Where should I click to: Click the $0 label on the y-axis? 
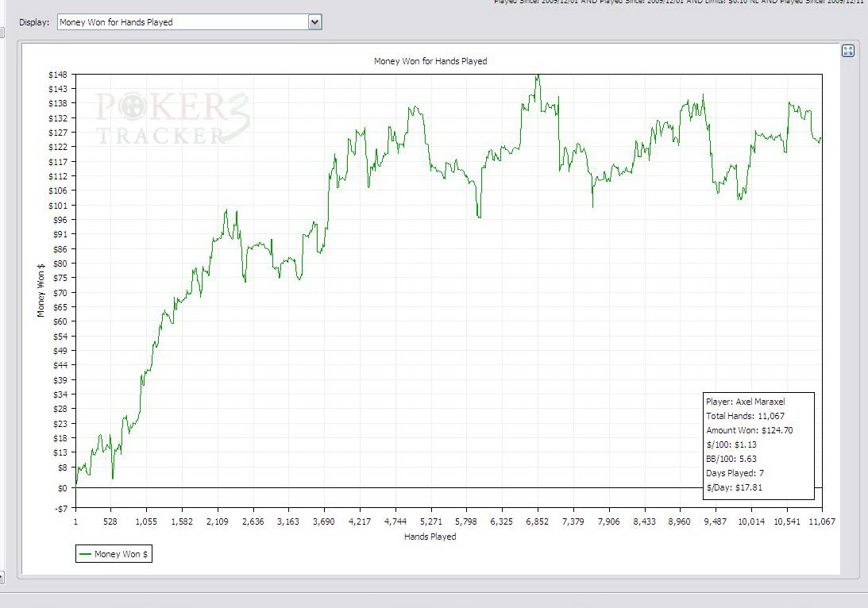[61, 487]
